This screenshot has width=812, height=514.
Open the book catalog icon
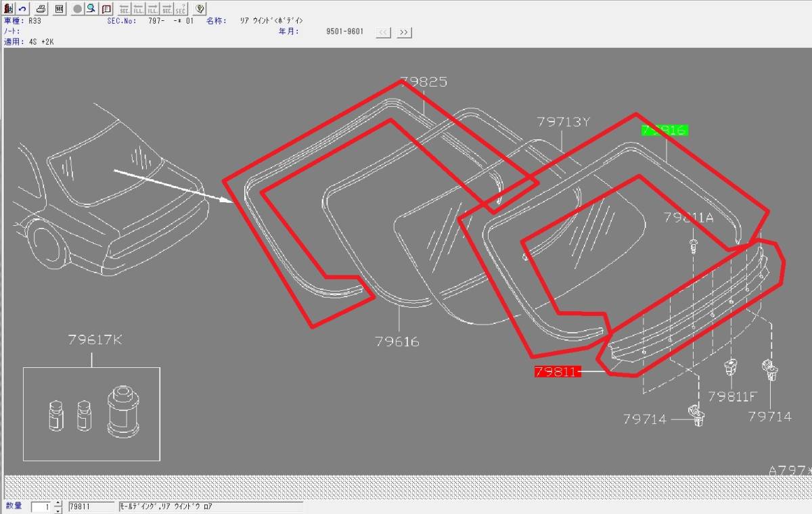(106, 9)
